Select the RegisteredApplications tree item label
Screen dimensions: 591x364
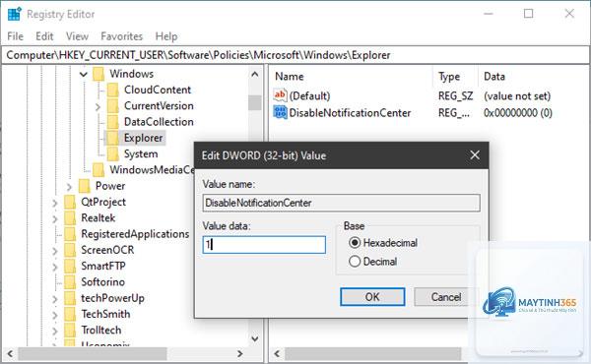pos(135,234)
